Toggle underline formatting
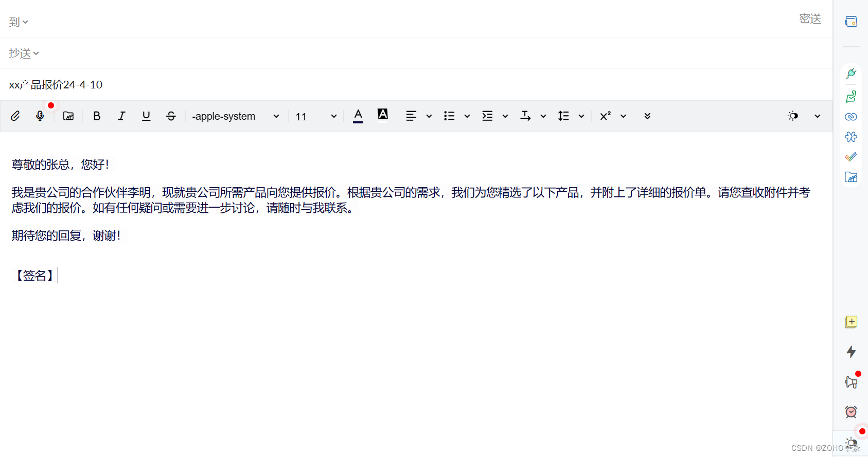Viewport: 868px width, 457px height. click(146, 116)
